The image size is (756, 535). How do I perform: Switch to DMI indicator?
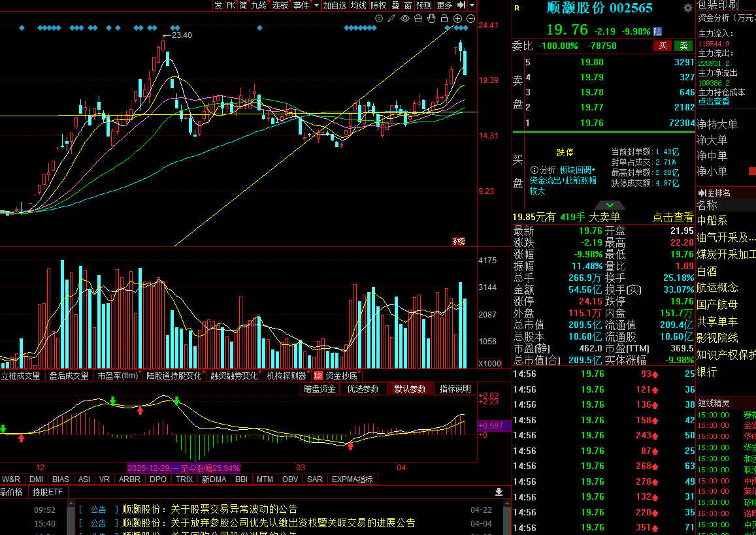pos(36,479)
